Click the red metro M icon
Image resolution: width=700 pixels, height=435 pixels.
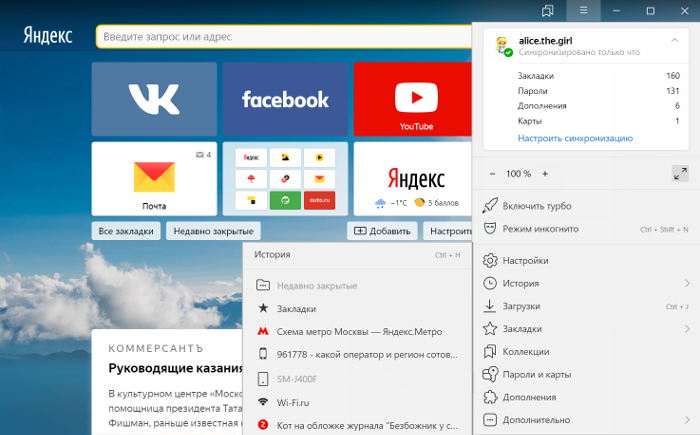(x=263, y=331)
